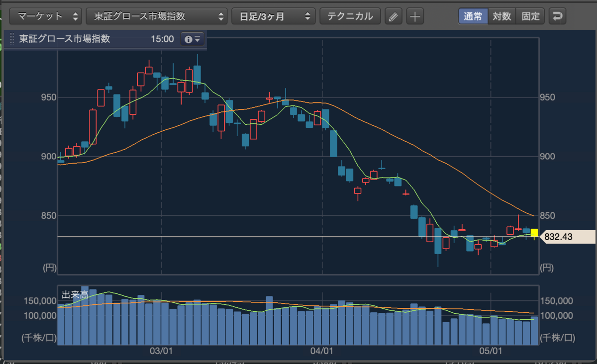Image resolution: width=597 pixels, height=364 pixels.
Task: Click the plus add-chart icon
Action: [415, 16]
